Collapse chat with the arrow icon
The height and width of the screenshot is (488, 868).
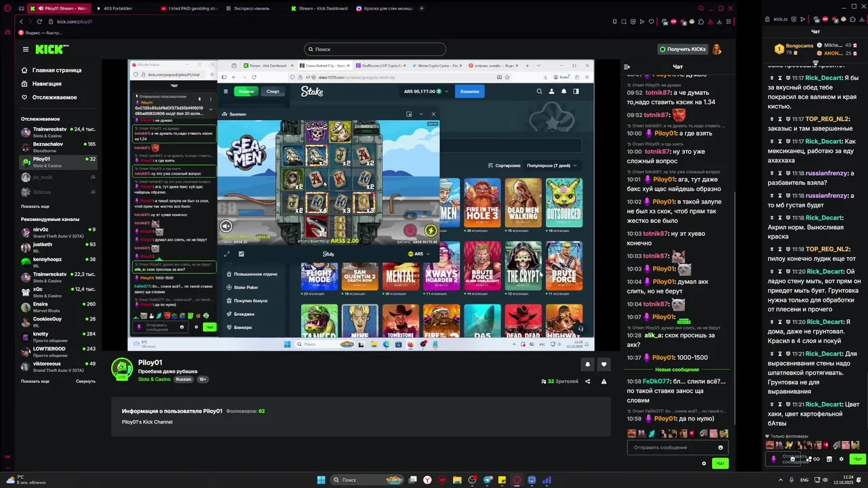click(x=627, y=66)
